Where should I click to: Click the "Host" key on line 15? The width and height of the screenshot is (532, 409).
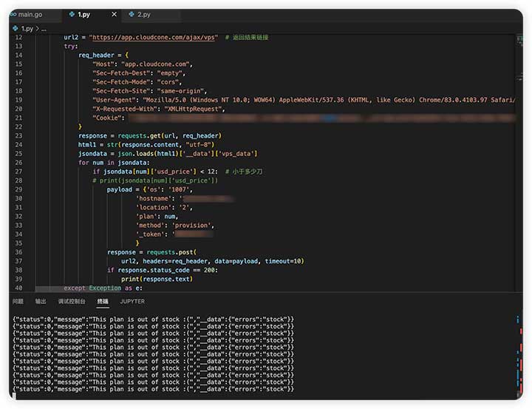tap(103, 64)
